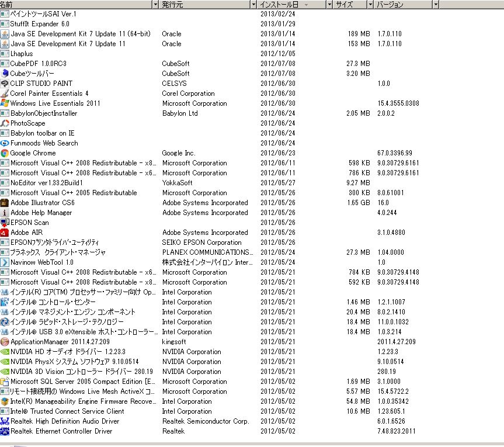Sort list by the インストール日 column header

[x=291, y=5]
